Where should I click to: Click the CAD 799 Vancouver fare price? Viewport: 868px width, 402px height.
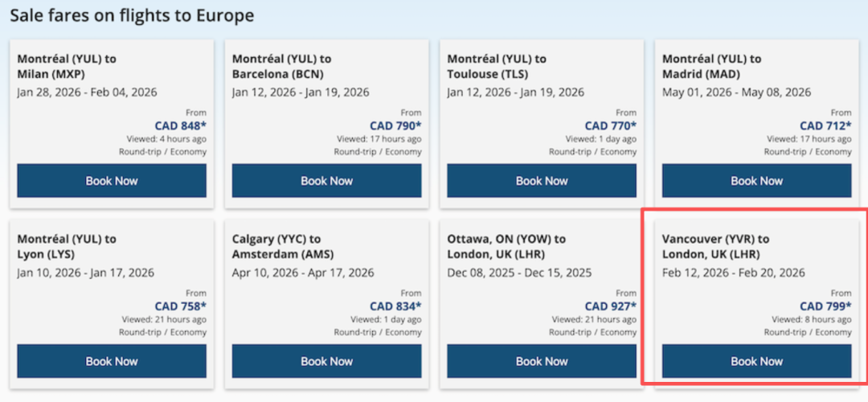(825, 306)
